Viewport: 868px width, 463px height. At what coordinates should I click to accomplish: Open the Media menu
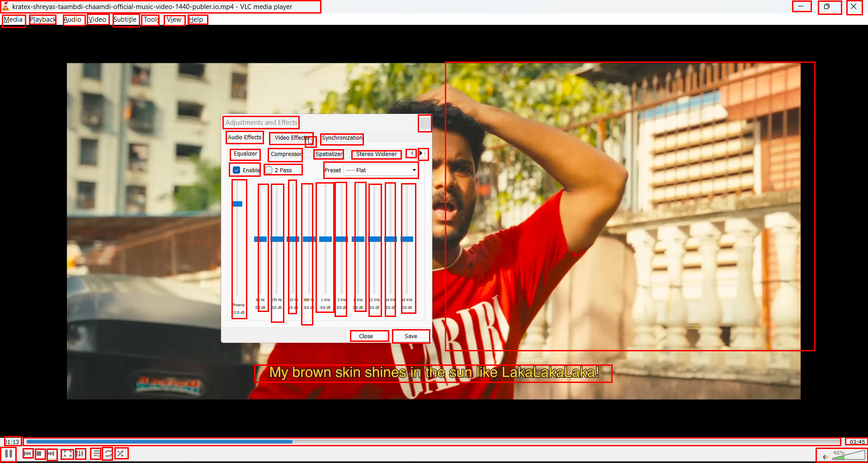(13, 19)
